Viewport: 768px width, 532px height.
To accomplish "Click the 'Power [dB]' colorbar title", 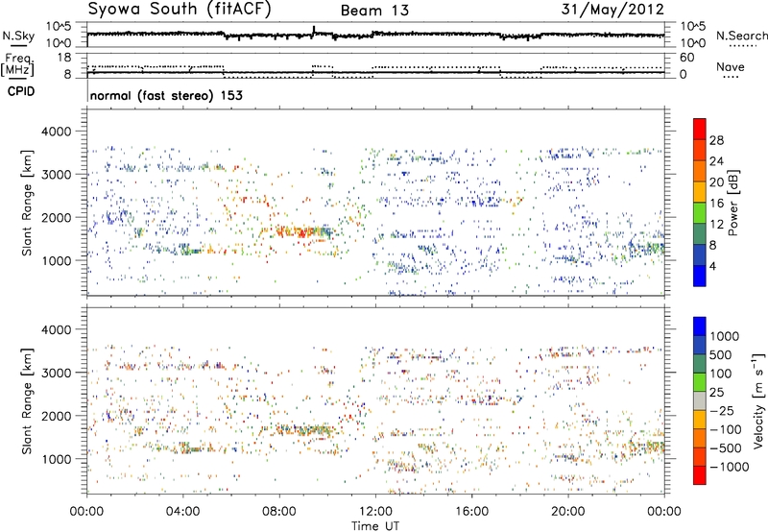I will [x=732, y=203].
